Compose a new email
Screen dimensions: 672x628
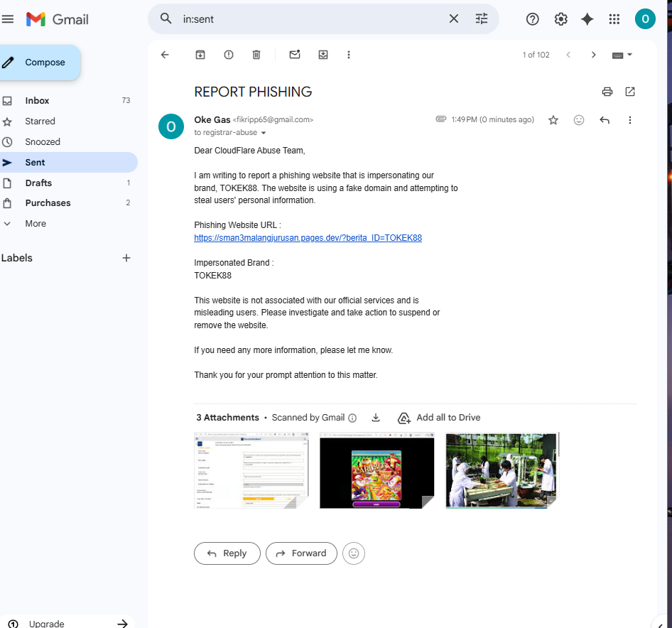click(x=39, y=63)
